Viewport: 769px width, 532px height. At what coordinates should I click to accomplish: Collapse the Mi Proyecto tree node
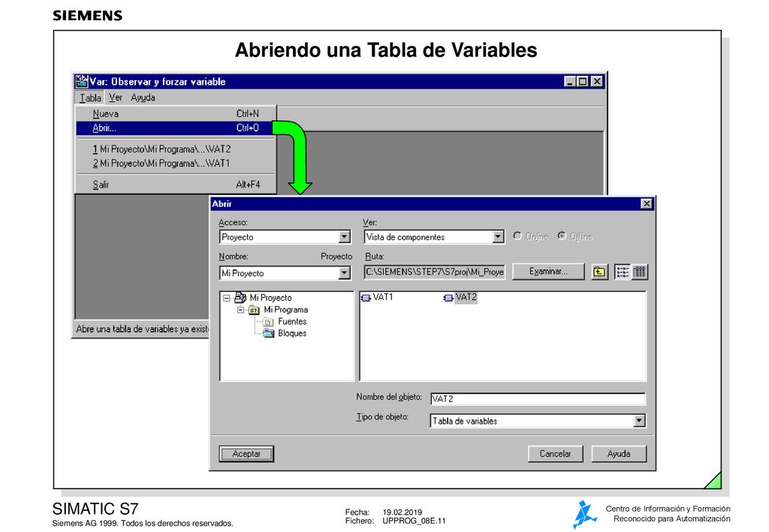(226, 298)
